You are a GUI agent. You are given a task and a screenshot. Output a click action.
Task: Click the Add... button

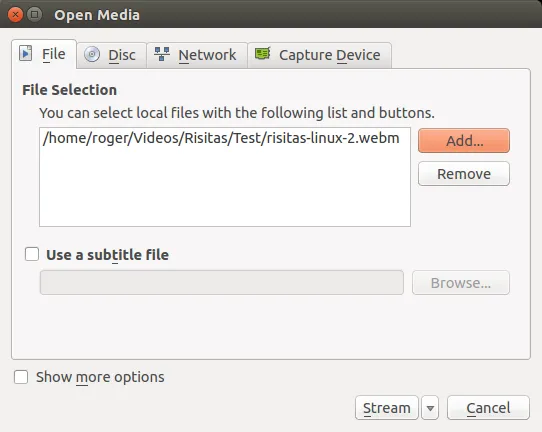coord(464,141)
